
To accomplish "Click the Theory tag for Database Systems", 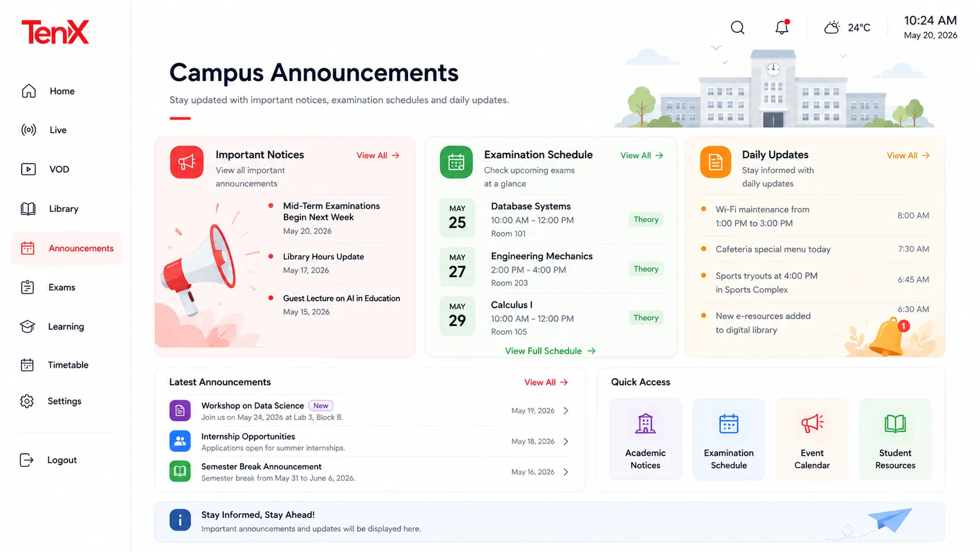I will (646, 219).
